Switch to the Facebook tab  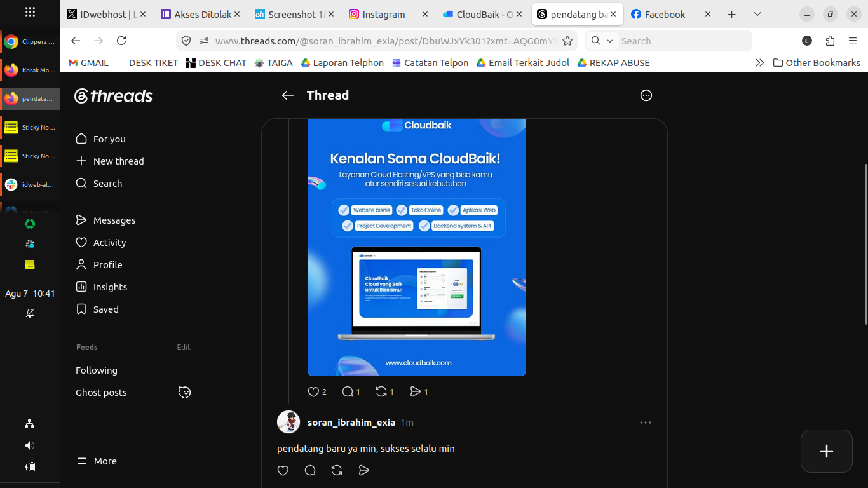(x=671, y=14)
